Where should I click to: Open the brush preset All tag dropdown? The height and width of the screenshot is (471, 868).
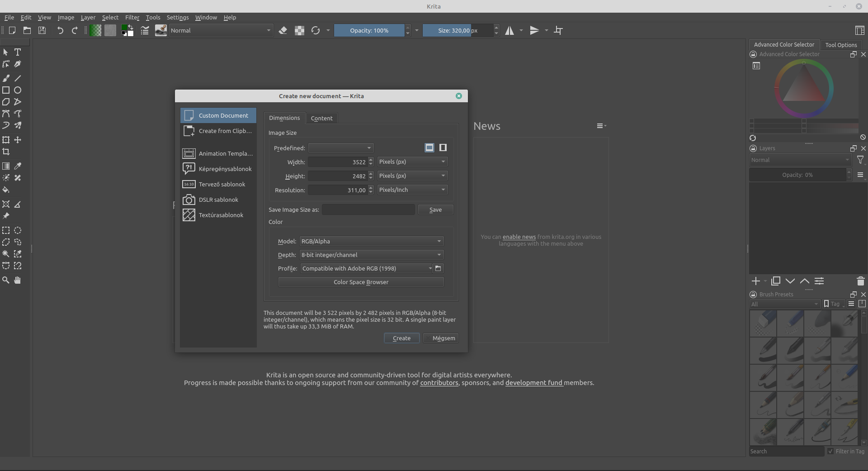coord(784,304)
